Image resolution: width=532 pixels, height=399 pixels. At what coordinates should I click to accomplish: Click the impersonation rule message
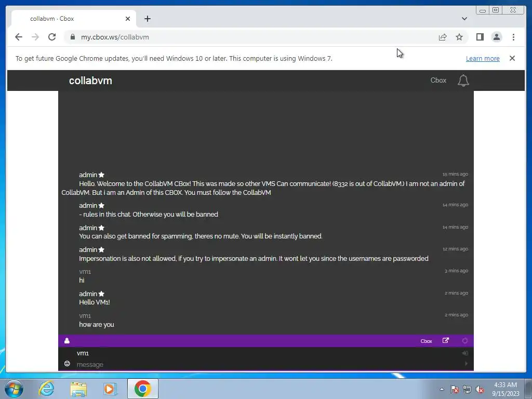[x=254, y=259]
